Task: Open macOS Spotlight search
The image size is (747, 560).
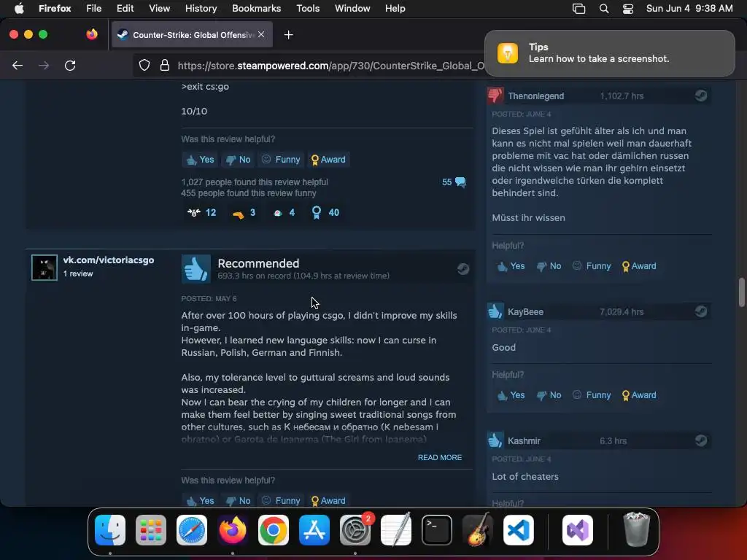Action: tap(603, 9)
